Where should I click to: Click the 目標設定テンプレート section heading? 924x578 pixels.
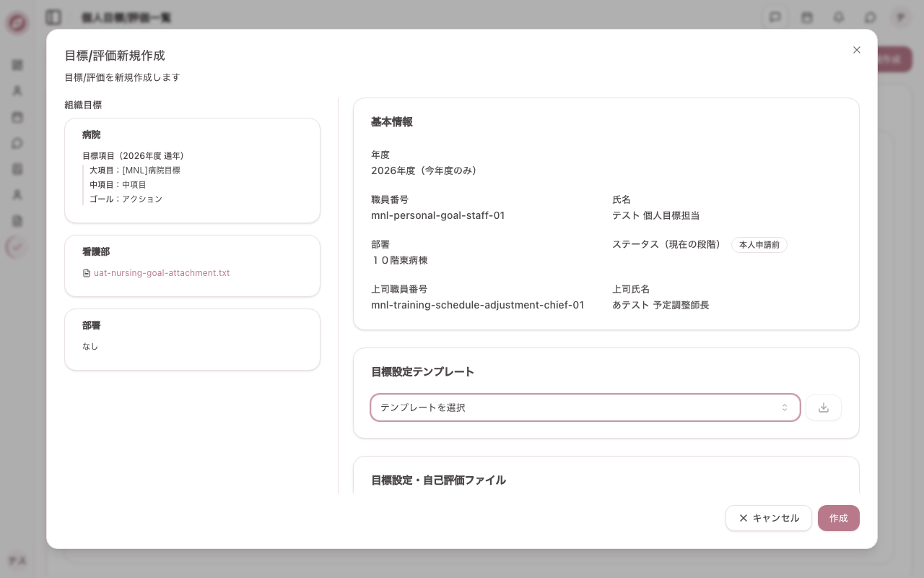pyautogui.click(x=422, y=372)
